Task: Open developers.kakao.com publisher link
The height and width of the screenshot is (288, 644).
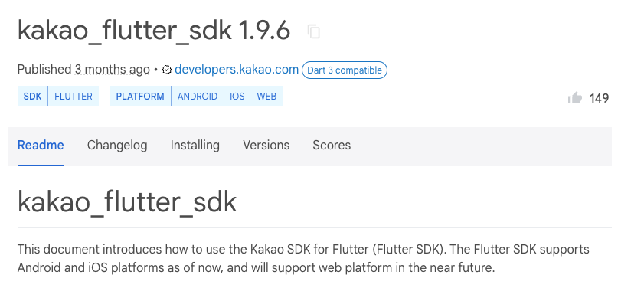Action: (237, 70)
